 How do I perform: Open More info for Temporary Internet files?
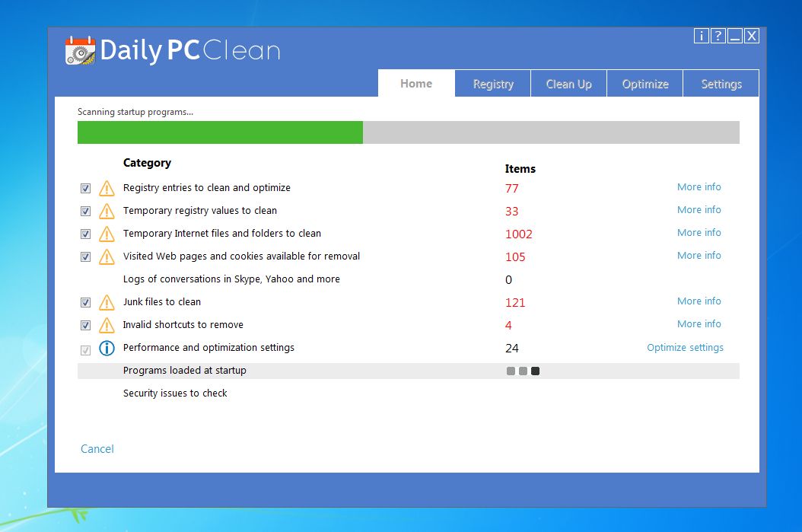(x=699, y=232)
